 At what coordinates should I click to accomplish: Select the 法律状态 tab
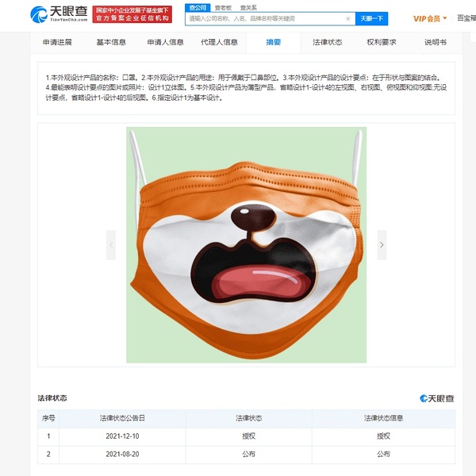(x=328, y=42)
